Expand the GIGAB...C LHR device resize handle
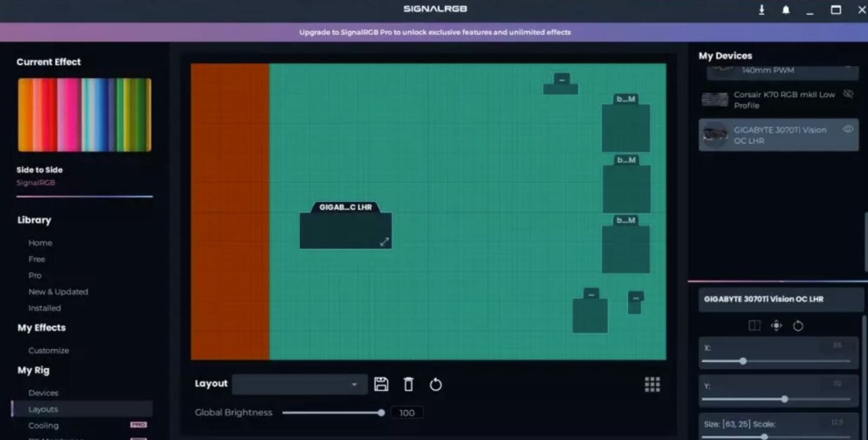 click(x=385, y=241)
